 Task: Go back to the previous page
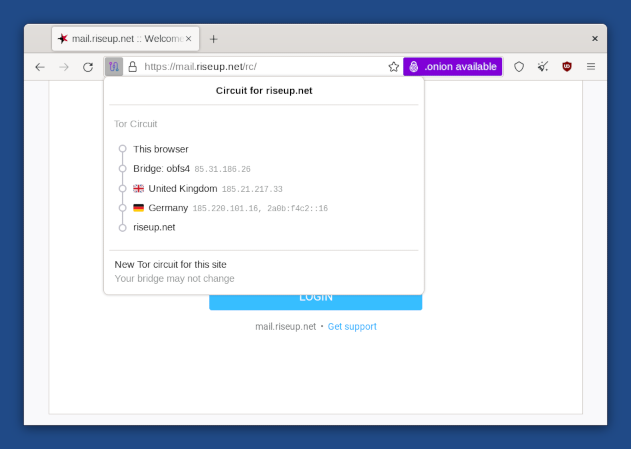click(x=40, y=67)
